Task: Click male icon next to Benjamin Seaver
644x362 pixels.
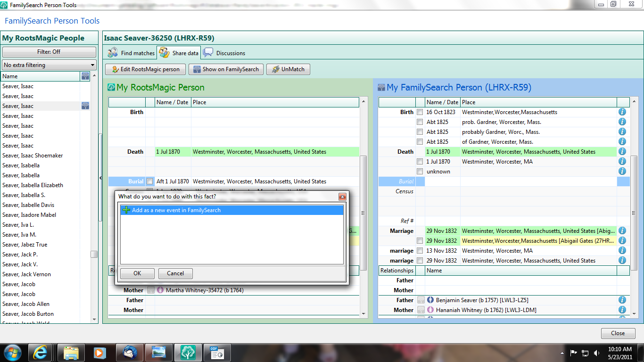Action: click(430, 300)
